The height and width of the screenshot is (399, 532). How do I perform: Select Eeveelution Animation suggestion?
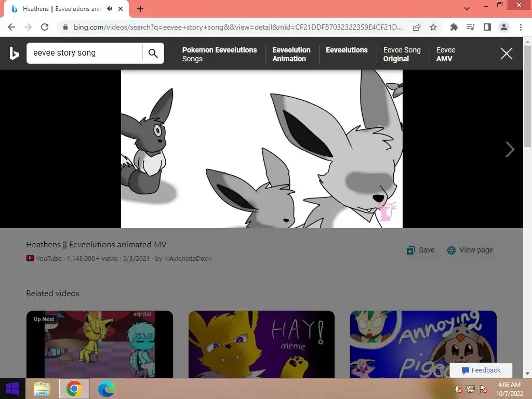tap(291, 54)
